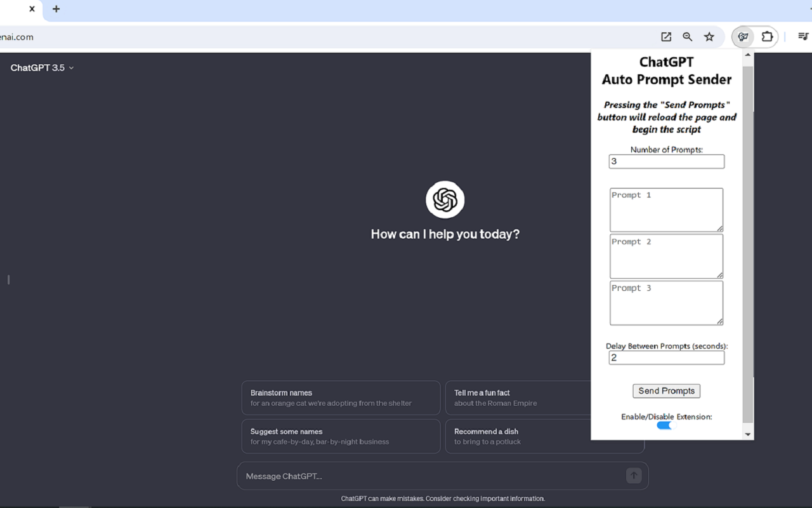Click the ChatGPT logo in center
Screen dimensions: 812x508
[x=445, y=200]
